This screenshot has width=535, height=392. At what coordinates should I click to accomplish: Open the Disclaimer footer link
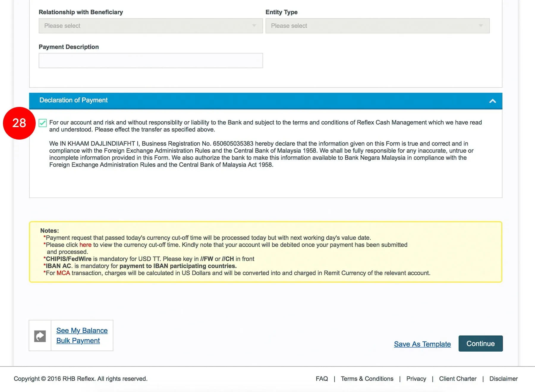pos(503,379)
